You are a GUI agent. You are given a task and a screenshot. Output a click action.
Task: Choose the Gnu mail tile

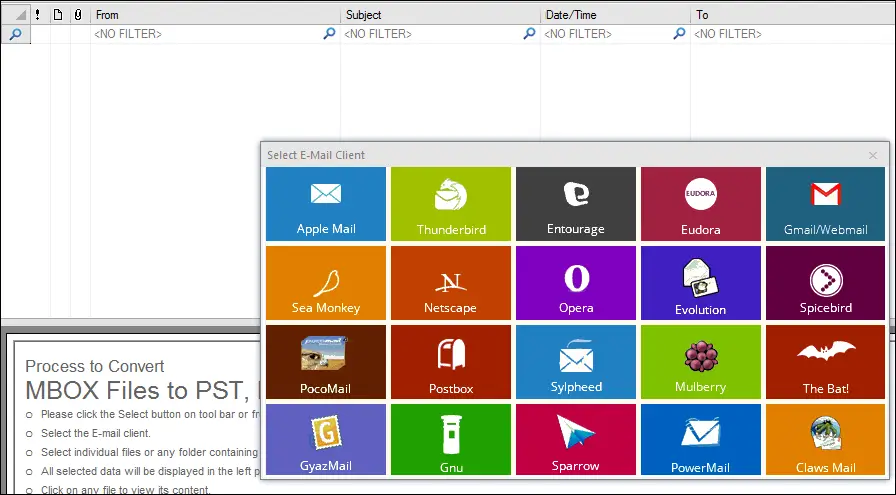click(x=451, y=440)
